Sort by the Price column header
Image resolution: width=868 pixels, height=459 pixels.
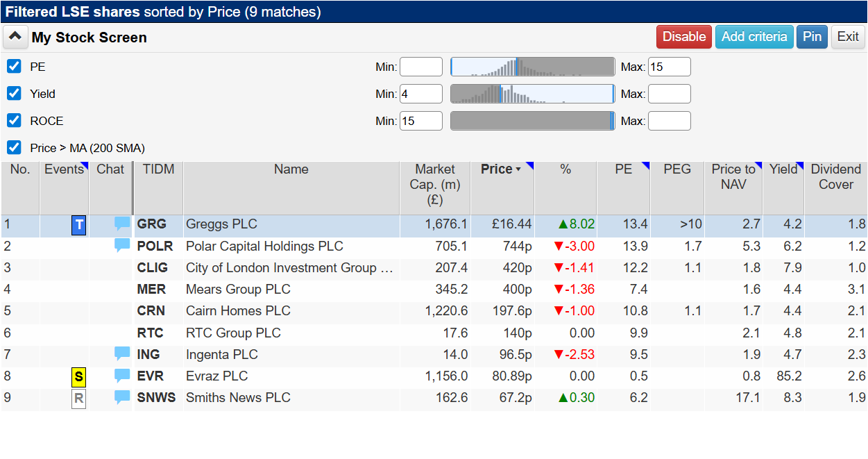502,188
